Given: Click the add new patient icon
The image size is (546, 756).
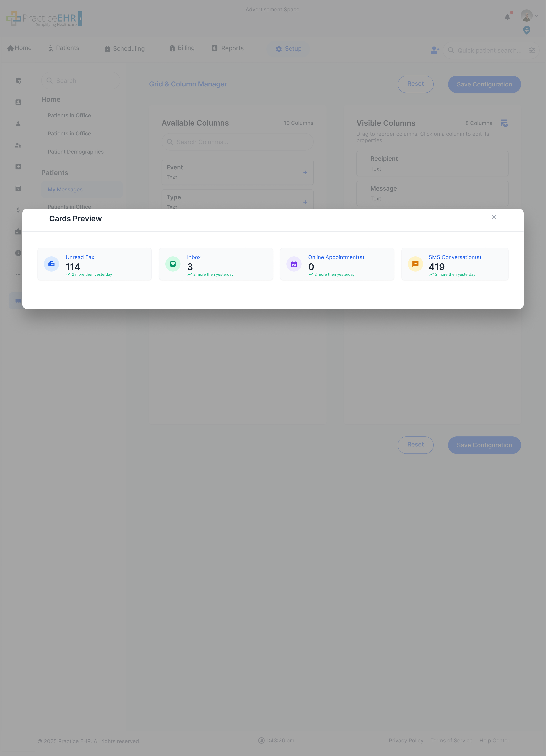Looking at the screenshot, I should [x=435, y=50].
